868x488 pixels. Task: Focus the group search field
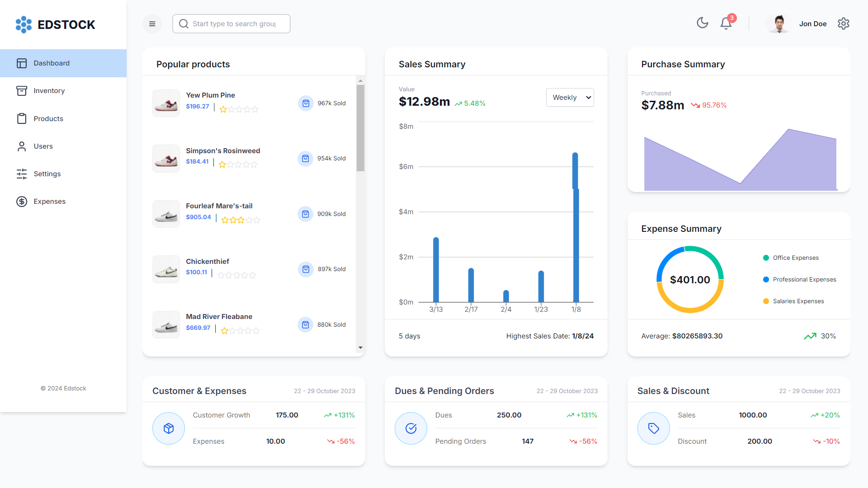(x=234, y=24)
